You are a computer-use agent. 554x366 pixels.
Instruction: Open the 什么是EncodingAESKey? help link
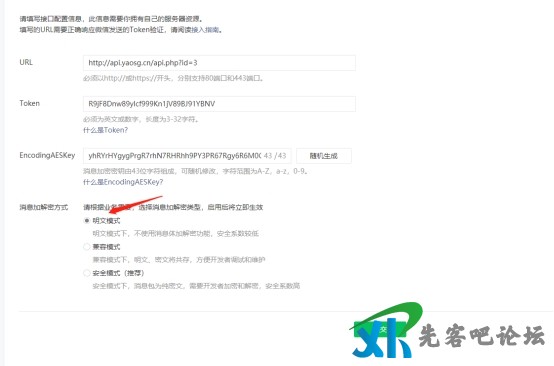coord(123,182)
